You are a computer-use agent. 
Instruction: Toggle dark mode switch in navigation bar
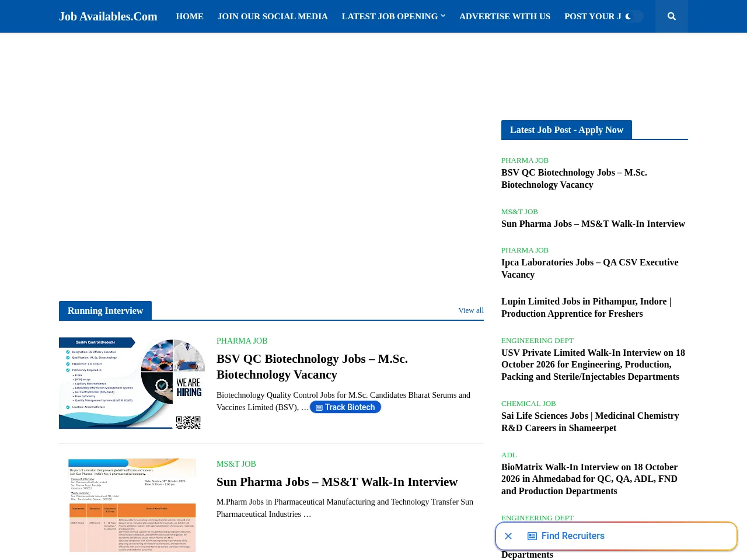pos(634,16)
